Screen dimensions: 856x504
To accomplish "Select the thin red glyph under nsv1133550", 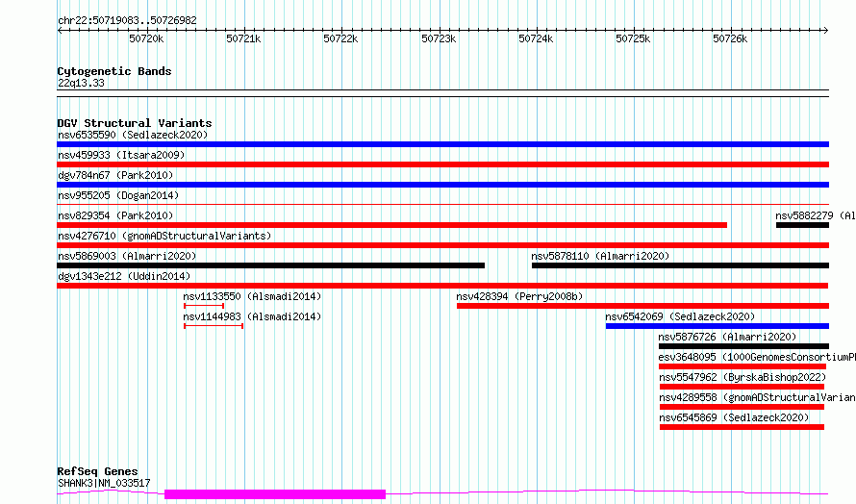I will (204, 306).
